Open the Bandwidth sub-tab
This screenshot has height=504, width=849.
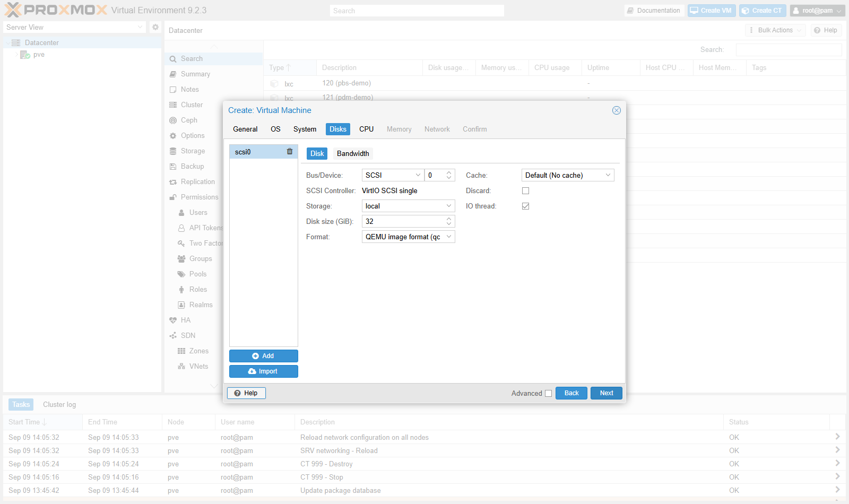pyautogui.click(x=353, y=153)
